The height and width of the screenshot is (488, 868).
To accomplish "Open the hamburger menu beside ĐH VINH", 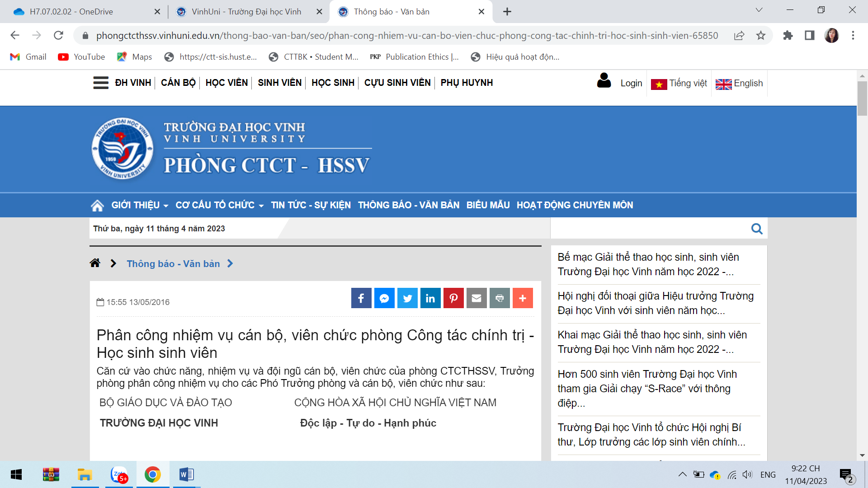I will [101, 83].
